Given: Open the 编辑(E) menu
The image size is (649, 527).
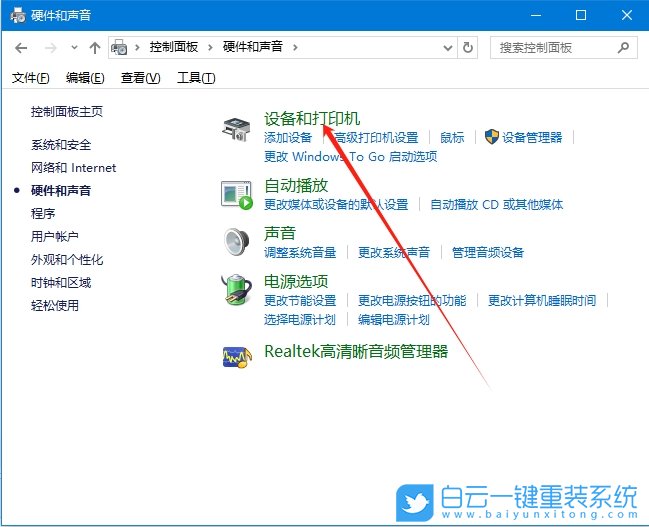Looking at the screenshot, I should (x=85, y=78).
